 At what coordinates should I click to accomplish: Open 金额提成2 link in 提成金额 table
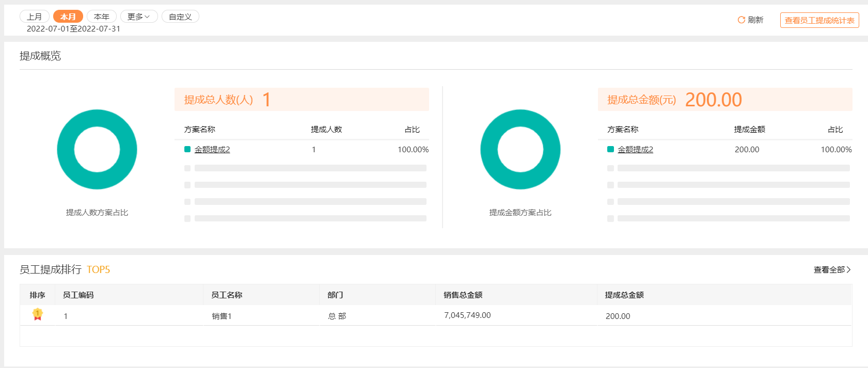635,150
